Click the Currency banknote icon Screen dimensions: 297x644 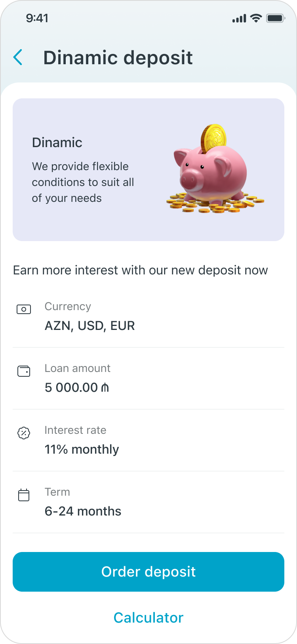pyautogui.click(x=24, y=309)
